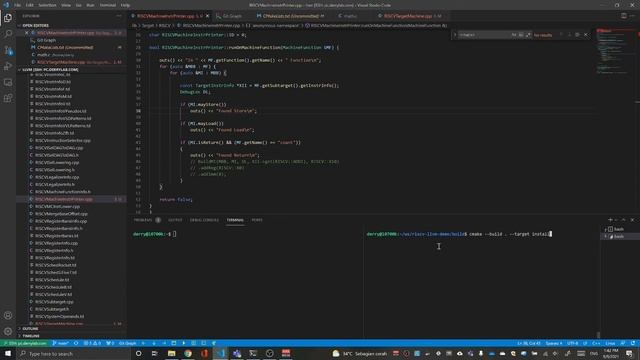Open RISCVISelLowering.cpp in file tree
The width and height of the screenshot is (640, 360).
click(x=57, y=162)
